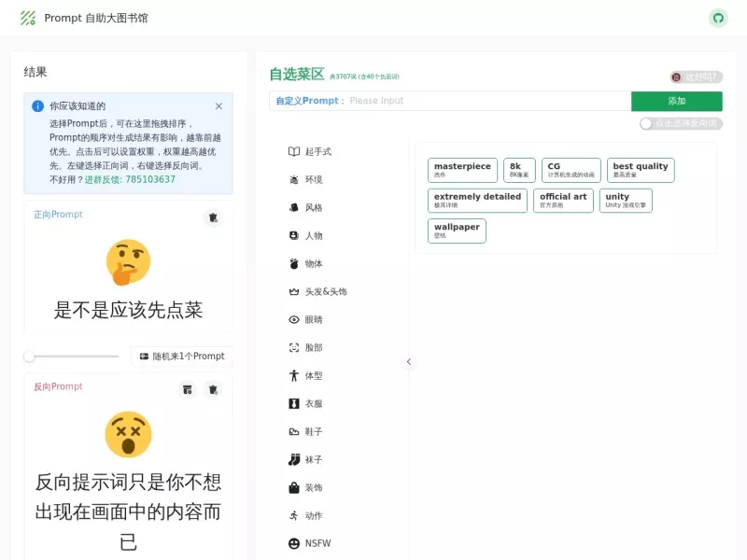Click the shoe icon beside 鞋子
Viewport: 747px width, 560px height.
click(294, 432)
